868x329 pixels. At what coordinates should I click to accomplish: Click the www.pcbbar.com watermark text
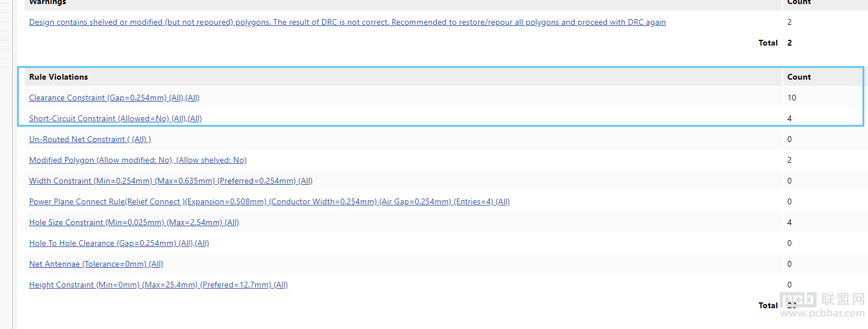[822, 313]
